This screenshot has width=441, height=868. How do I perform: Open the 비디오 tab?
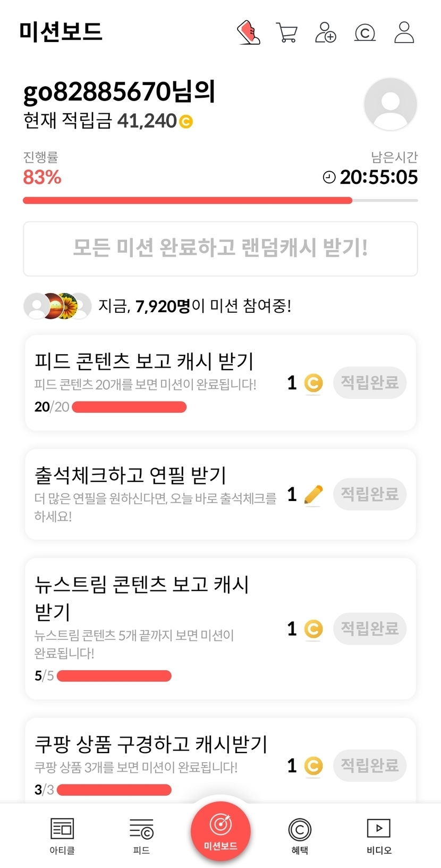[x=379, y=835]
